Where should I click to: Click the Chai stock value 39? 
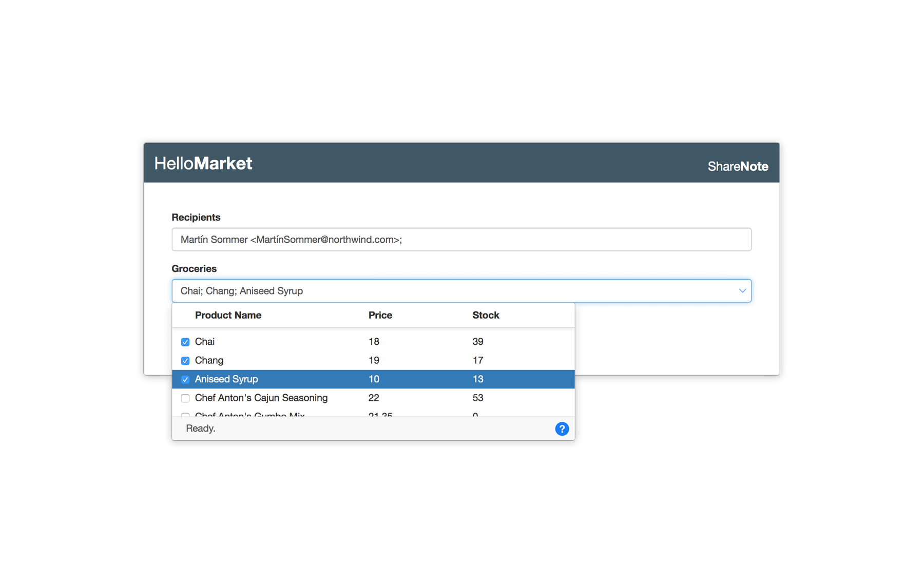click(x=478, y=342)
